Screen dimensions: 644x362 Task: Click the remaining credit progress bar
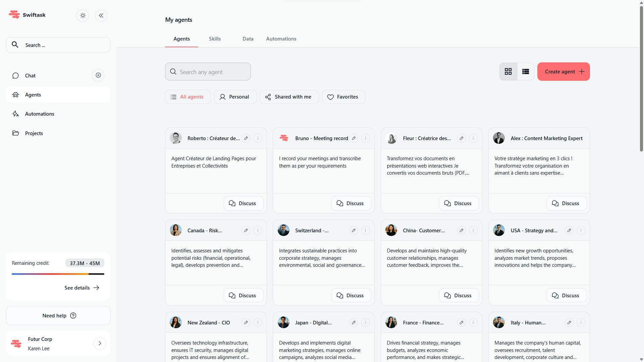(58, 274)
